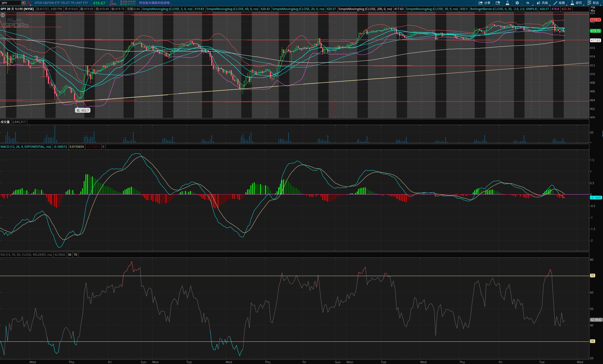Select SimpleMovingAvg (CLOSE, 5, 0, no) label
Image resolution: width=603 pixels, height=364 pixels.
click(167, 9)
